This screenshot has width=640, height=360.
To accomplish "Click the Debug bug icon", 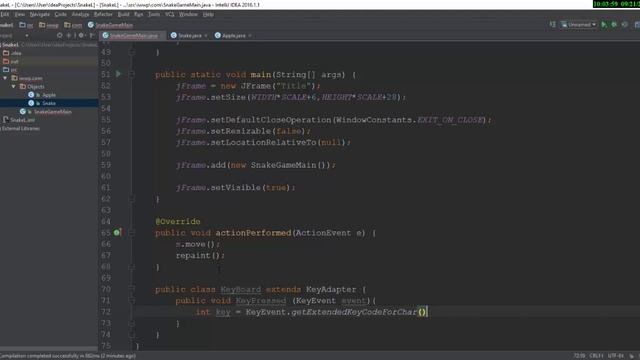I will point(614,25).
